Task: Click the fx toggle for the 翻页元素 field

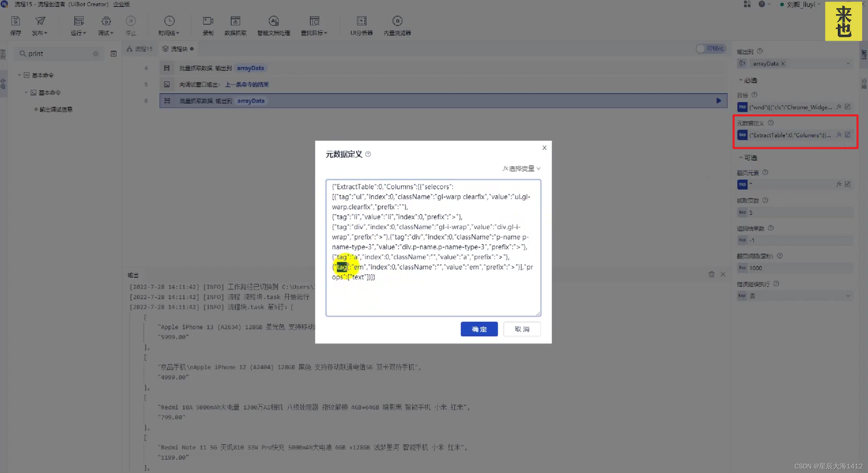Action: (839, 184)
